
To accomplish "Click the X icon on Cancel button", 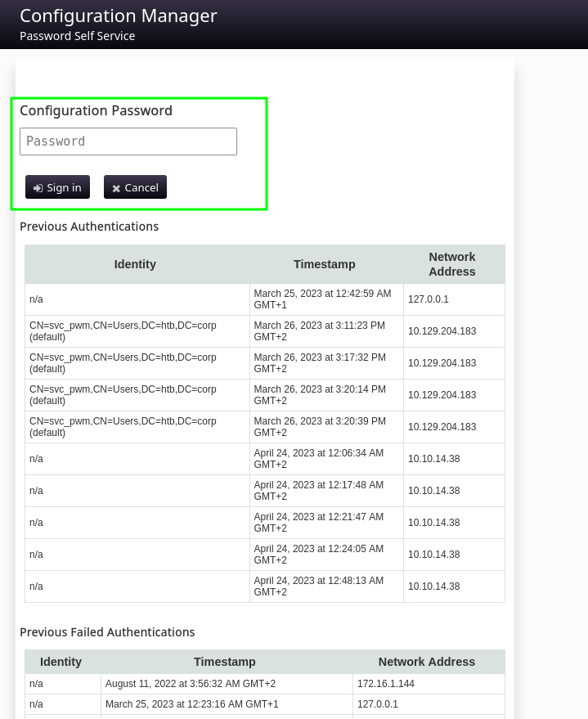I will tap(116, 188).
